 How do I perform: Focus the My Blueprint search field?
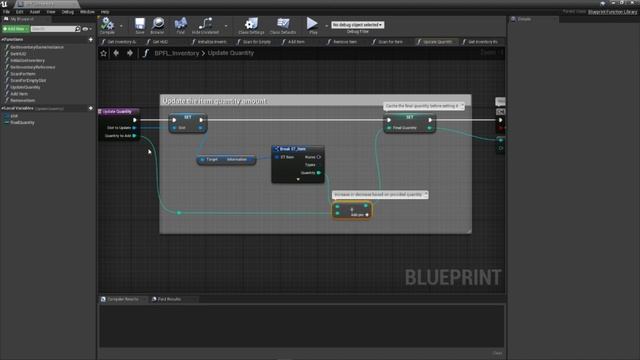53,29
